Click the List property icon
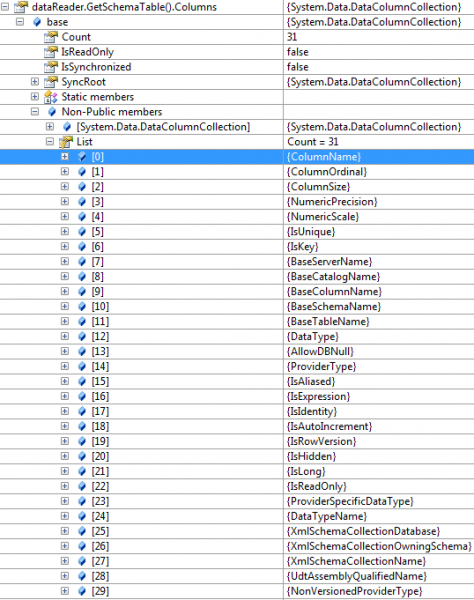 [x=66, y=142]
